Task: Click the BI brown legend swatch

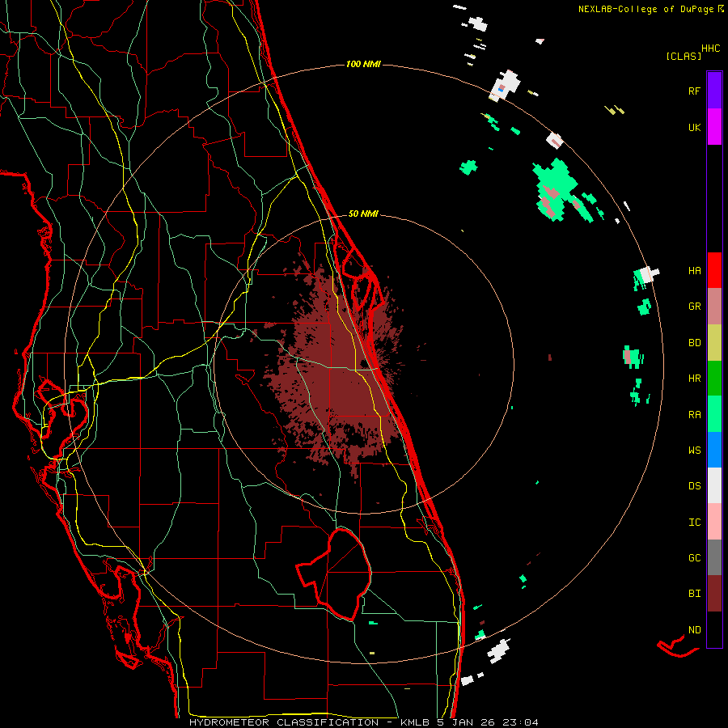Action: pos(714,594)
